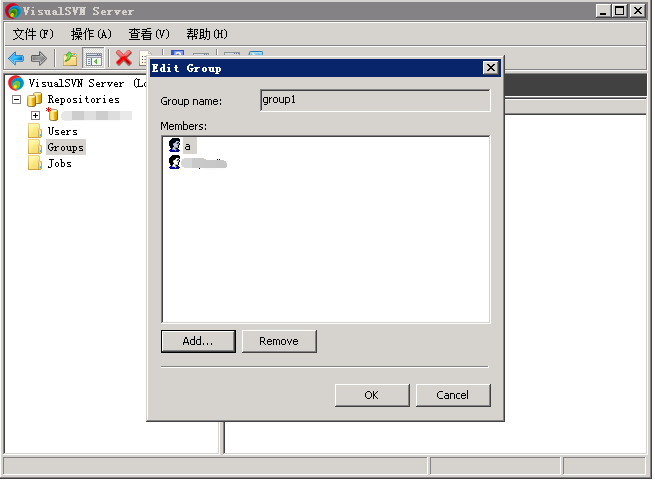Screen dimensions: 655x480
Task: Select the second blurred member name
Action: (204, 163)
